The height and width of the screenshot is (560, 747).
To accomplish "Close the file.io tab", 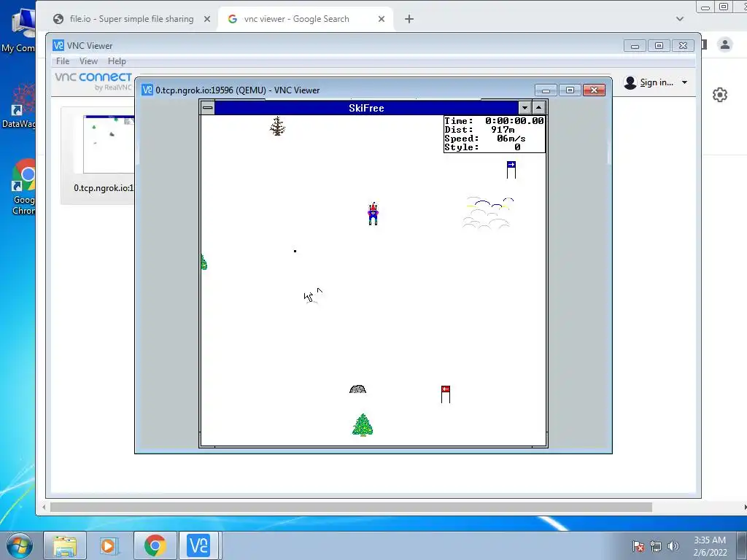I will 206,19.
